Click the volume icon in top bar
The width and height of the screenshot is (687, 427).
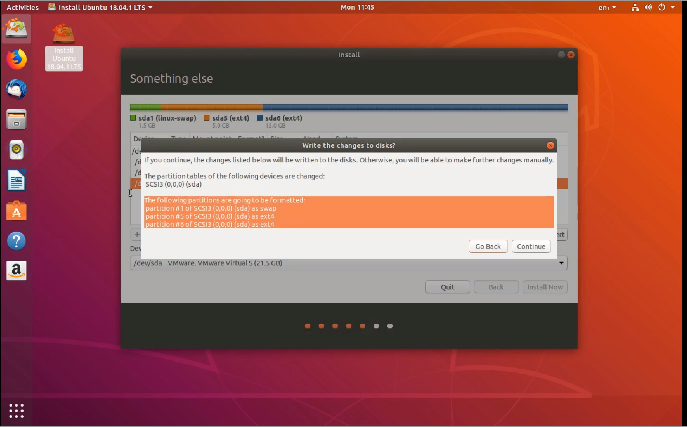coord(648,7)
